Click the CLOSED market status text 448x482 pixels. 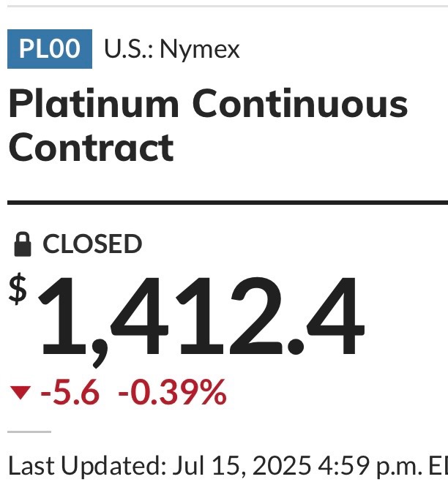tap(92, 244)
